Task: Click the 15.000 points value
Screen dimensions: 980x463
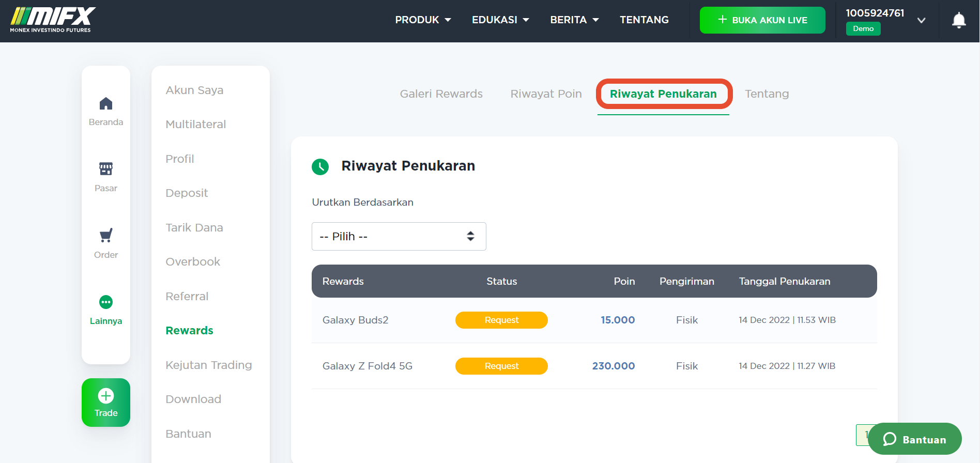Action: click(x=618, y=320)
